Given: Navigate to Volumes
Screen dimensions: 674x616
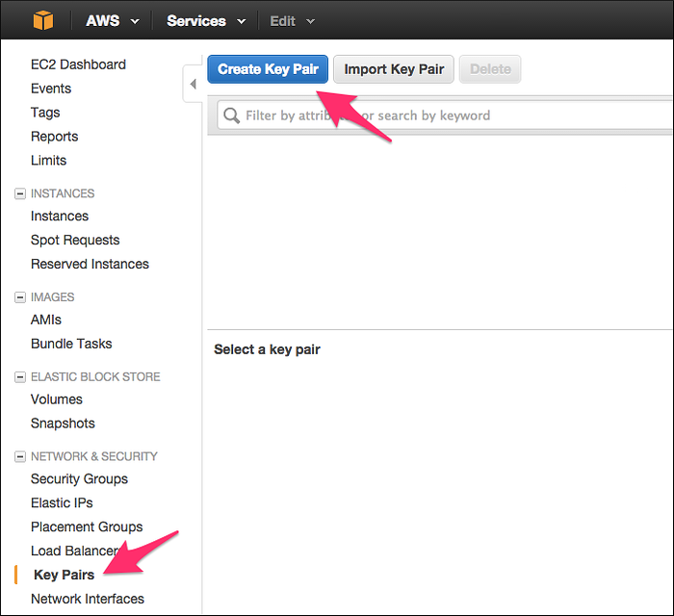Looking at the screenshot, I should tap(56, 399).
